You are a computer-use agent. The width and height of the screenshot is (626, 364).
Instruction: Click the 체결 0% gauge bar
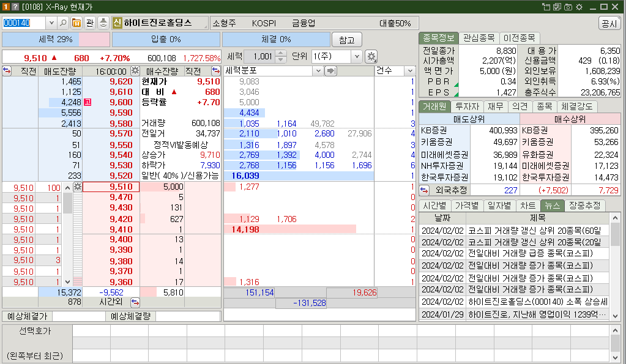(x=276, y=40)
